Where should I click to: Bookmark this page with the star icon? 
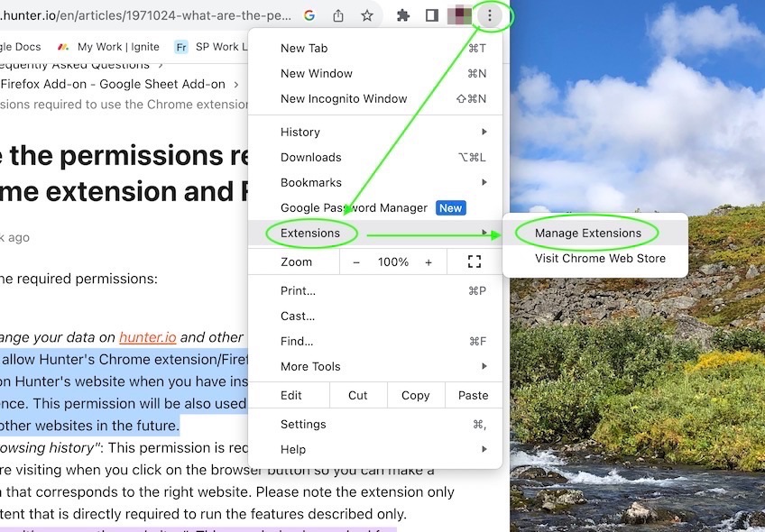point(367,15)
